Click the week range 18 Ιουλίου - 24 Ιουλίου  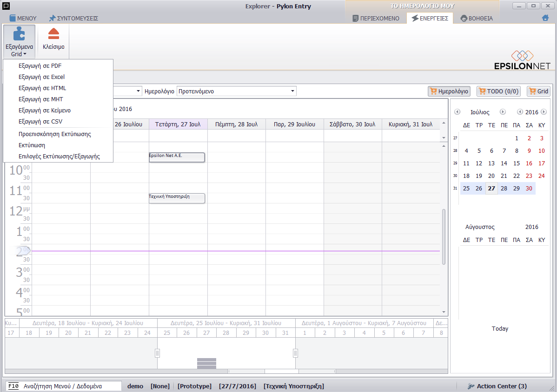coord(88,323)
